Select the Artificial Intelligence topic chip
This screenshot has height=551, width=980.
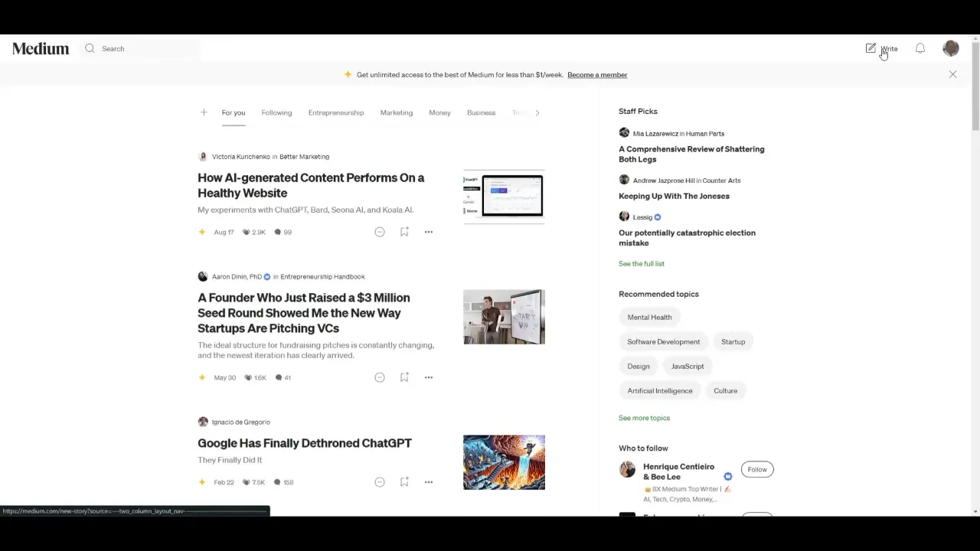click(x=660, y=390)
